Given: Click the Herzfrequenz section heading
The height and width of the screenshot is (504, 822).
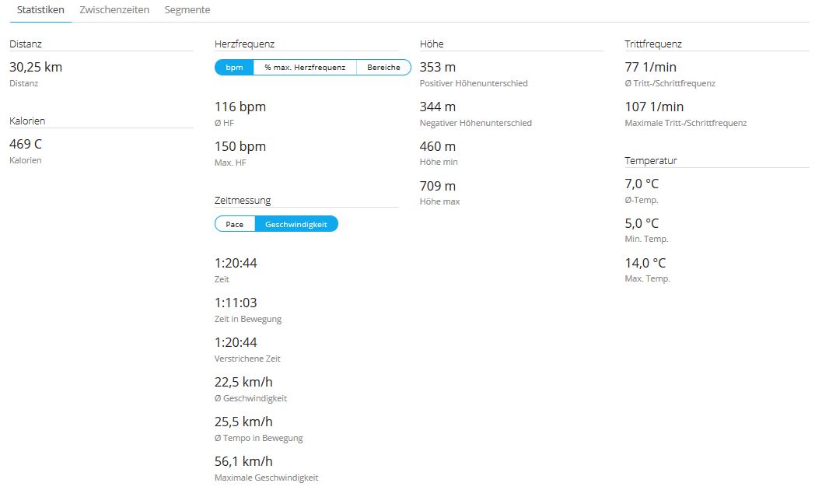Looking at the screenshot, I should 244,44.
